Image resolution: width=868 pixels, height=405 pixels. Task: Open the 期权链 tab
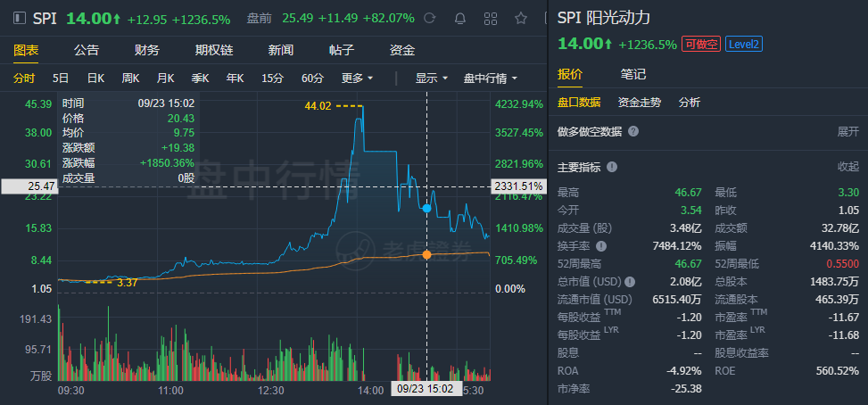[x=214, y=50]
